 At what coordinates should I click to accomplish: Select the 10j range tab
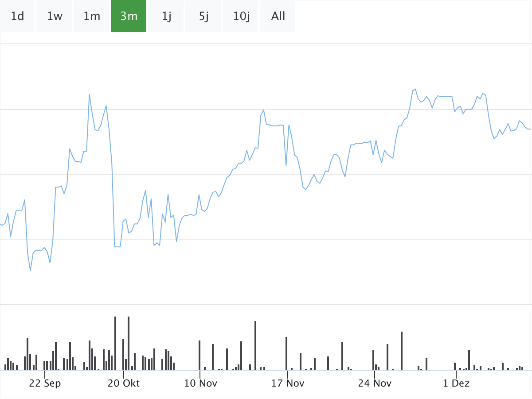pyautogui.click(x=241, y=16)
